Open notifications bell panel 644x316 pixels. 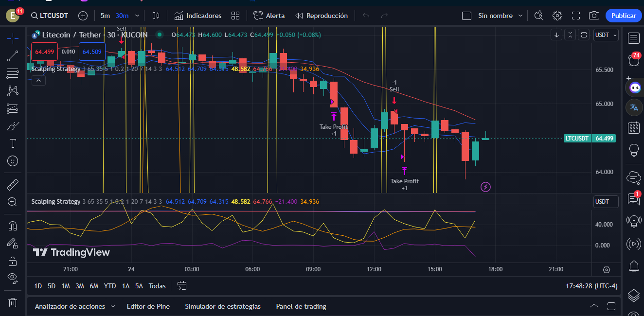633,266
